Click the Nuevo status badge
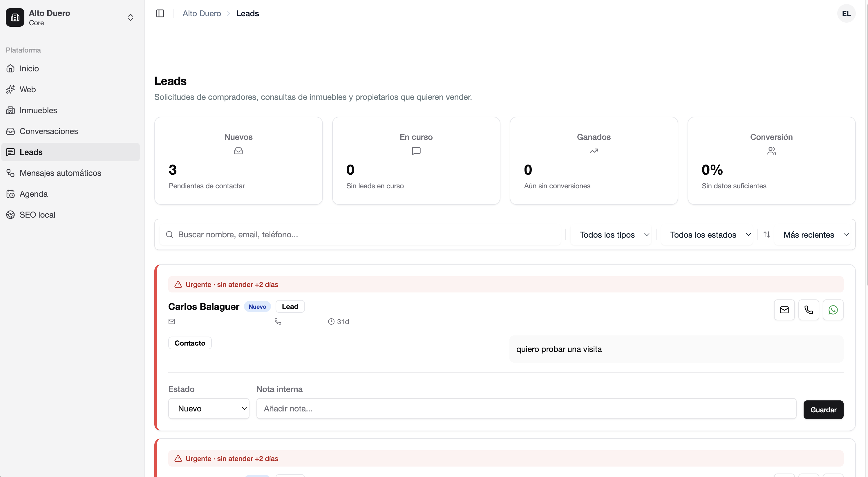Viewport: 868px width, 477px height. pos(257,306)
